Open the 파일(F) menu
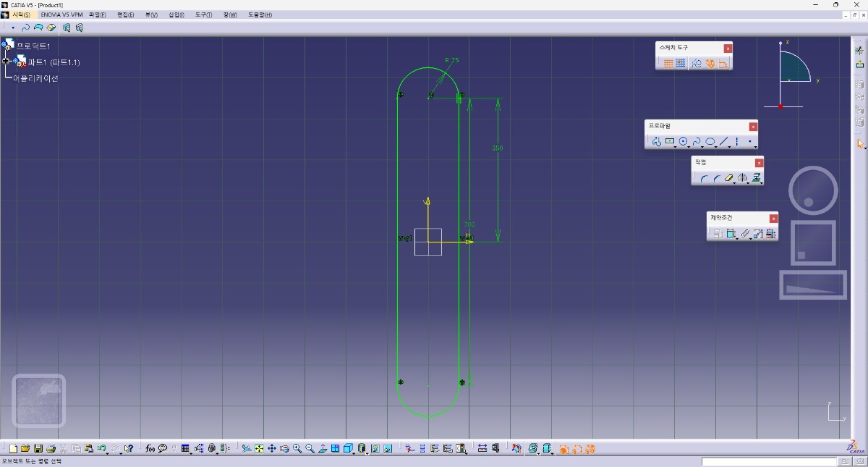This screenshot has height=467, width=868. coord(97,14)
